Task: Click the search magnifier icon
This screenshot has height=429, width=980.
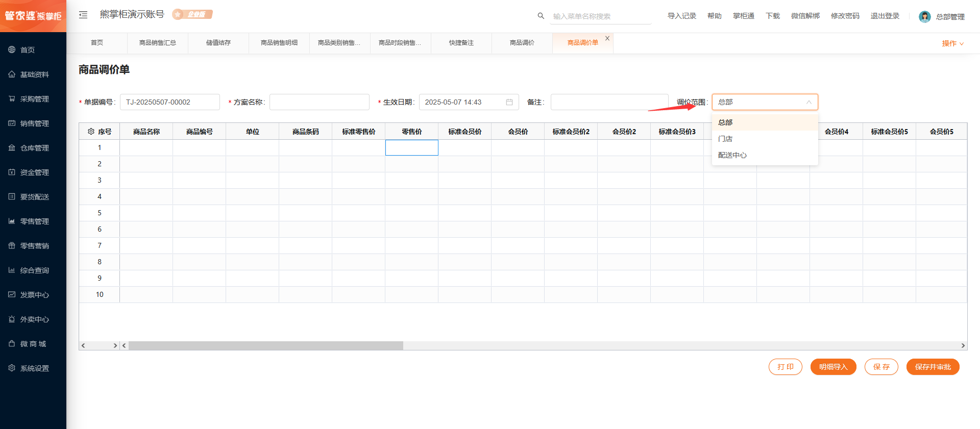Action: [541, 16]
